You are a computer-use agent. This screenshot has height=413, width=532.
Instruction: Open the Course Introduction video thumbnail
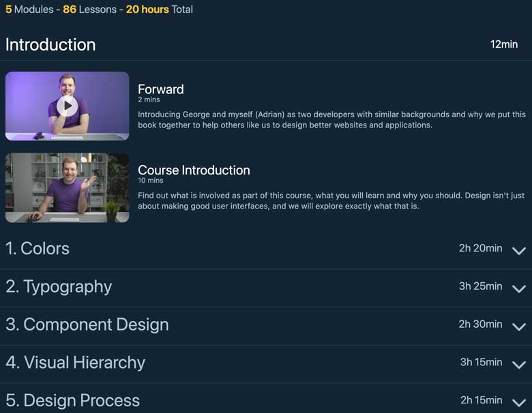pyautogui.click(x=67, y=187)
